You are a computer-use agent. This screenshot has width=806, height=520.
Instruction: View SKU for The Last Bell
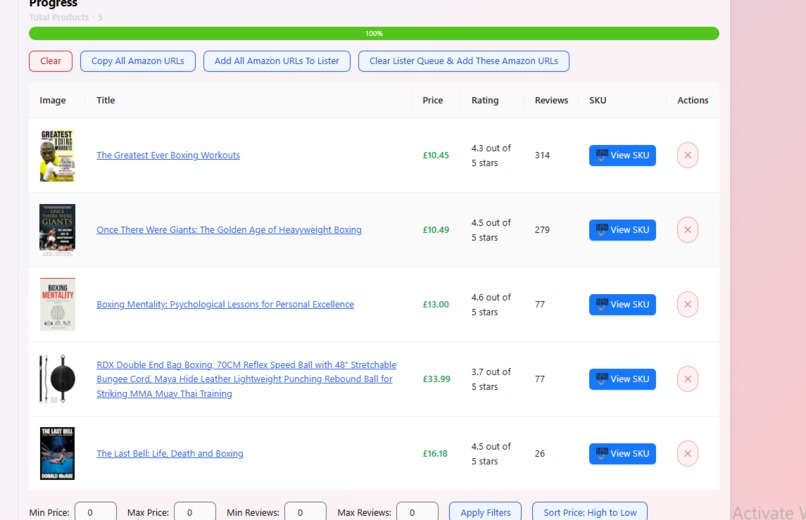point(622,454)
